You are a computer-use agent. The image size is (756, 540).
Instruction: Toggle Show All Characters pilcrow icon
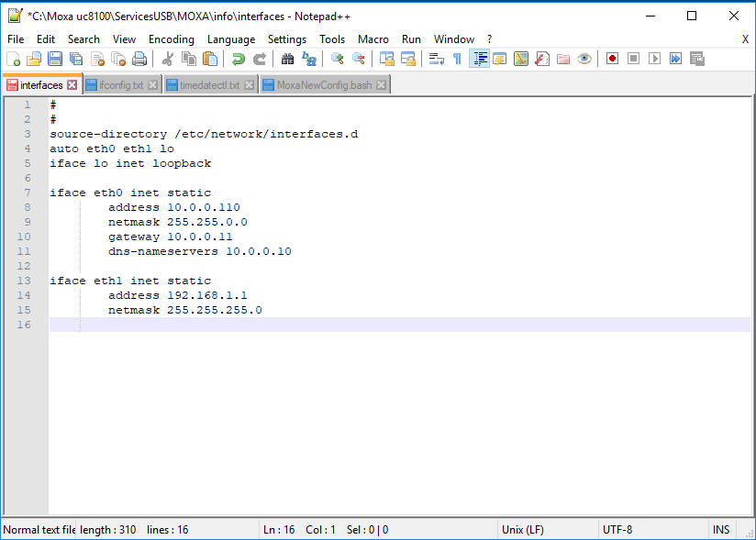click(x=457, y=59)
